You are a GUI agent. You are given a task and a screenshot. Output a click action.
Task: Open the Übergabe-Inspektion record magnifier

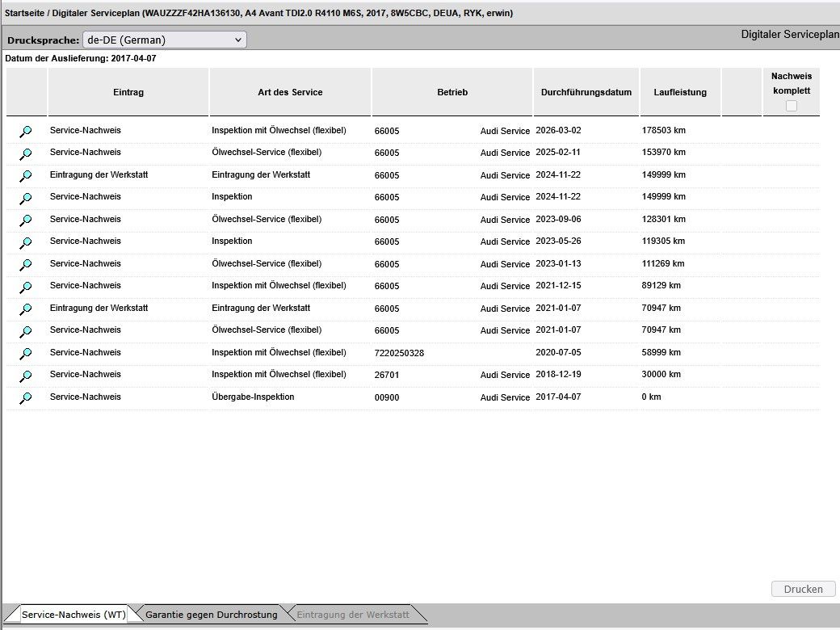[x=26, y=397]
